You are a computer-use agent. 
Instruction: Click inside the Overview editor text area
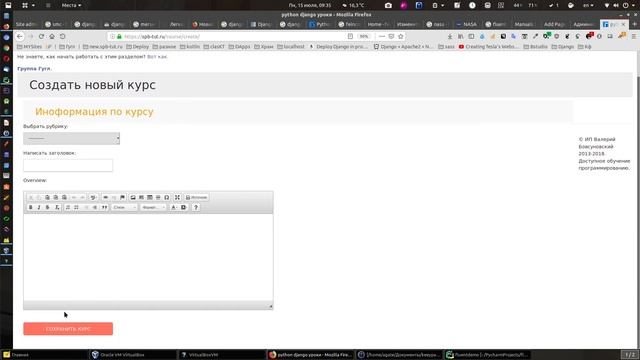[148, 257]
